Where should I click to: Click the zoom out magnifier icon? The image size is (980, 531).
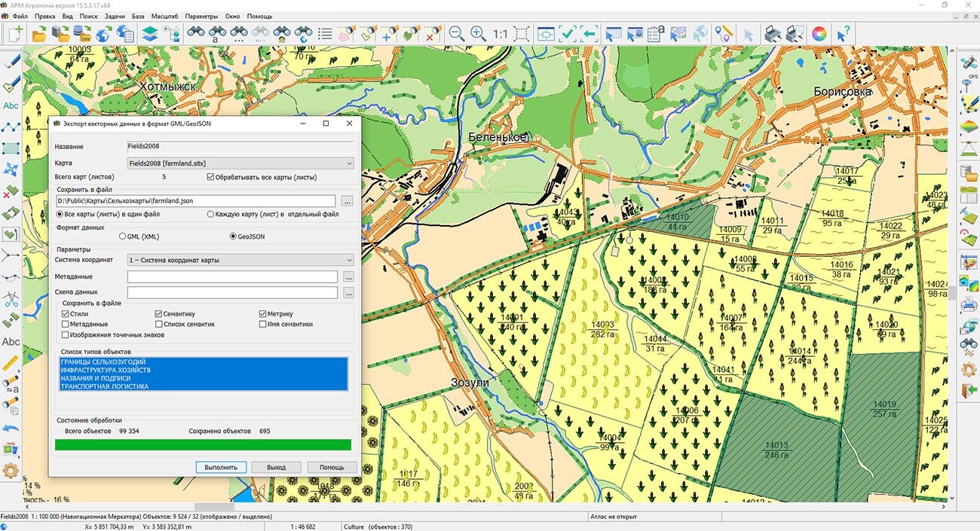[457, 34]
